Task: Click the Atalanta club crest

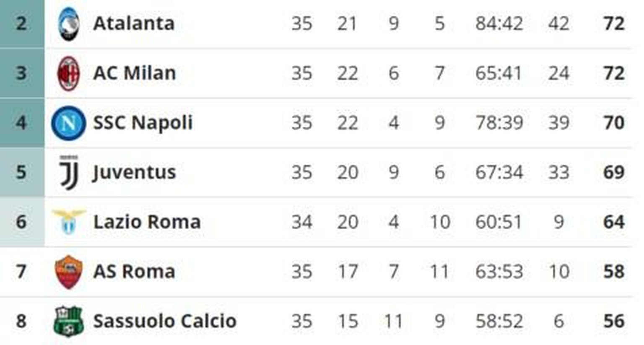Action: click(68, 24)
